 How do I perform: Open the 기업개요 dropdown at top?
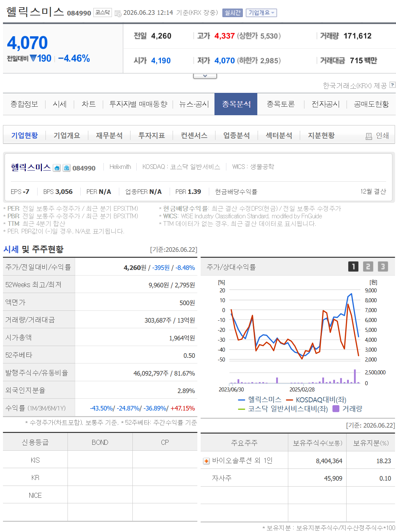point(261,13)
